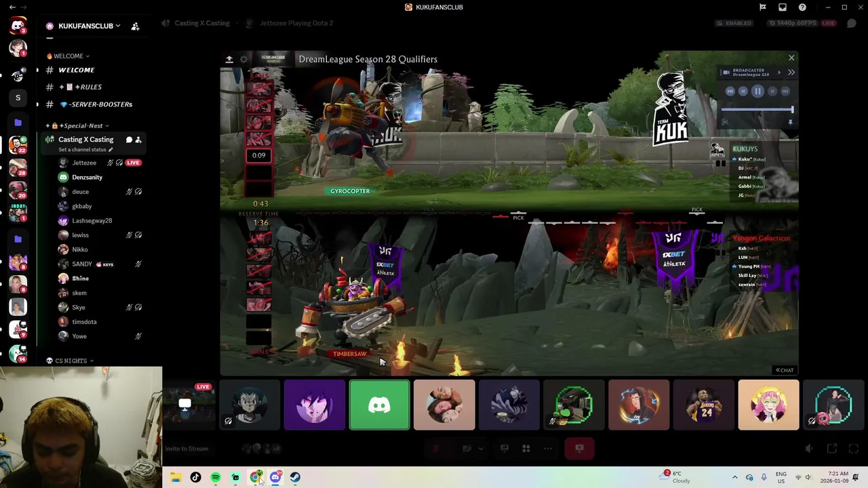The width and height of the screenshot is (868, 488).
Task: Pin the broadcaster panel with pin icon
Action: [x=790, y=123]
